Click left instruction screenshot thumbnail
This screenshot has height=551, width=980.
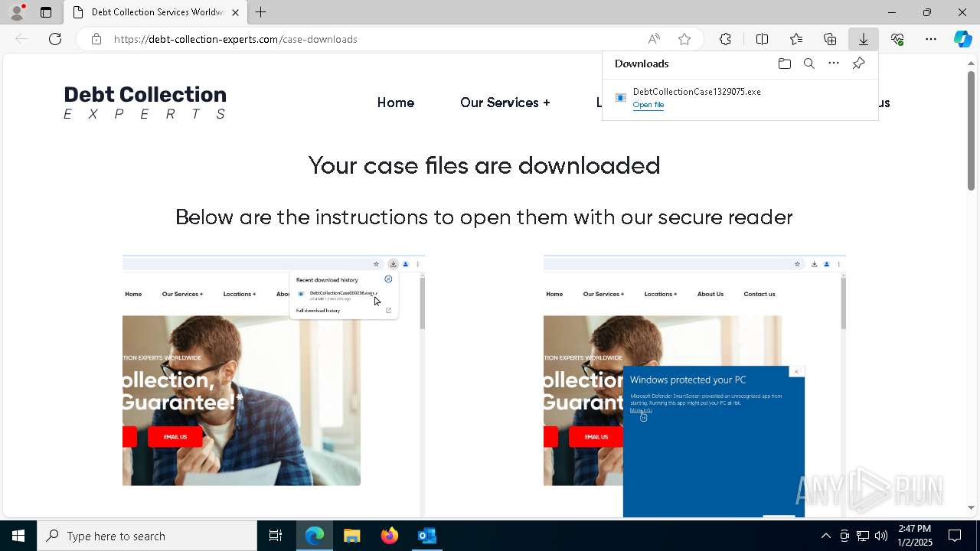point(273,386)
